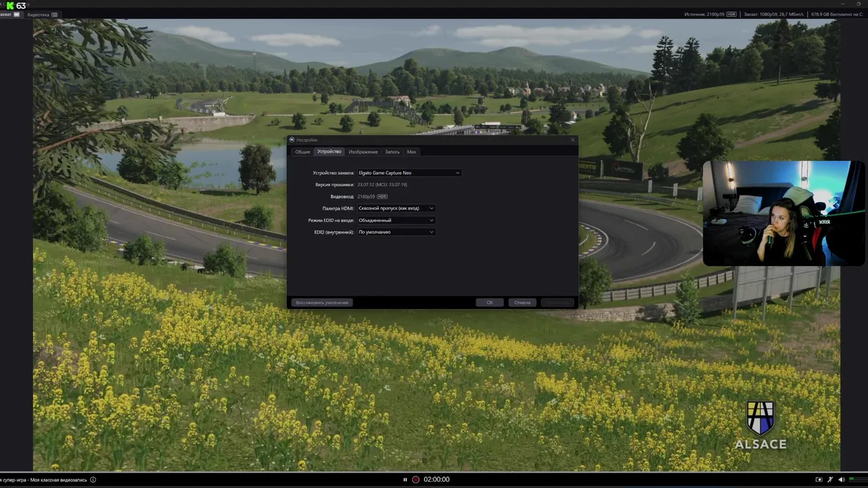The width and height of the screenshot is (868, 488).
Task: Click the webcam overlay thumbnail
Action: (x=783, y=213)
